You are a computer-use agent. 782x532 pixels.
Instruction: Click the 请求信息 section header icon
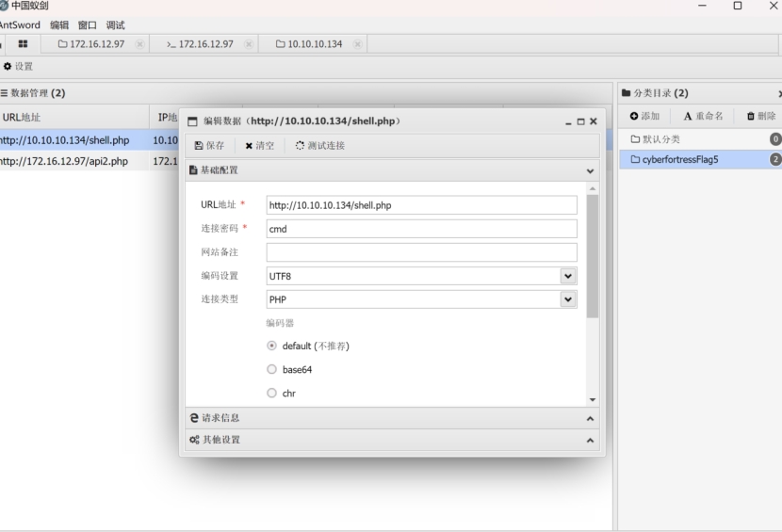point(194,418)
